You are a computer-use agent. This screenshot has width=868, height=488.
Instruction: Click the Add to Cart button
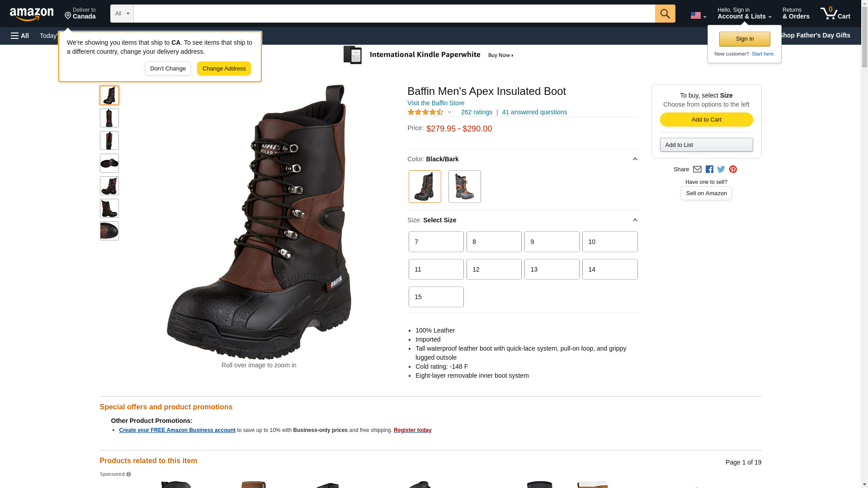pos(706,119)
